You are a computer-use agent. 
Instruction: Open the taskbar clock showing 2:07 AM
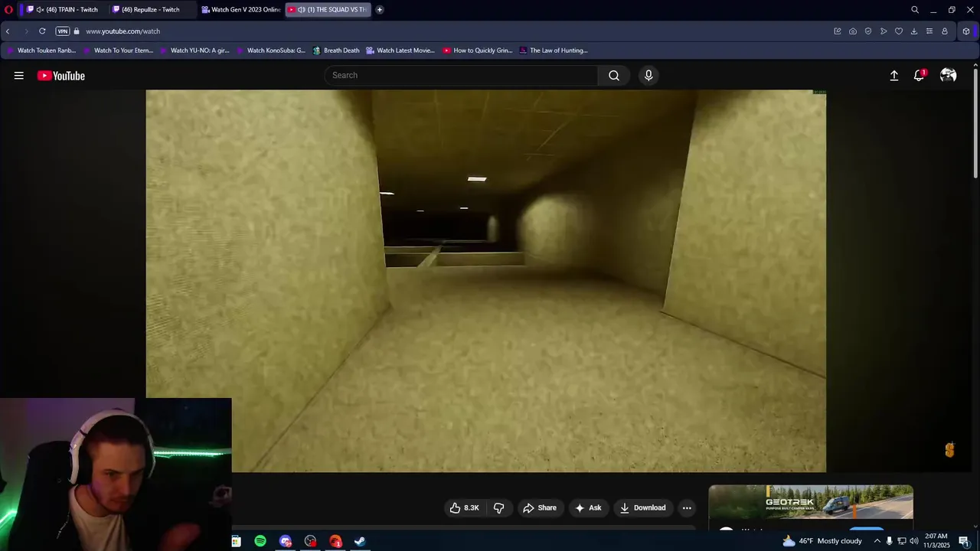pos(937,541)
